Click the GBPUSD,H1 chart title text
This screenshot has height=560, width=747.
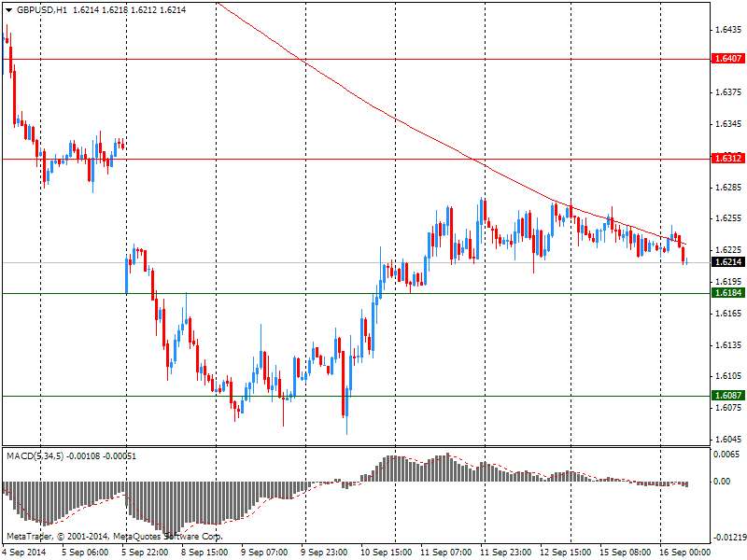pyautogui.click(x=42, y=10)
